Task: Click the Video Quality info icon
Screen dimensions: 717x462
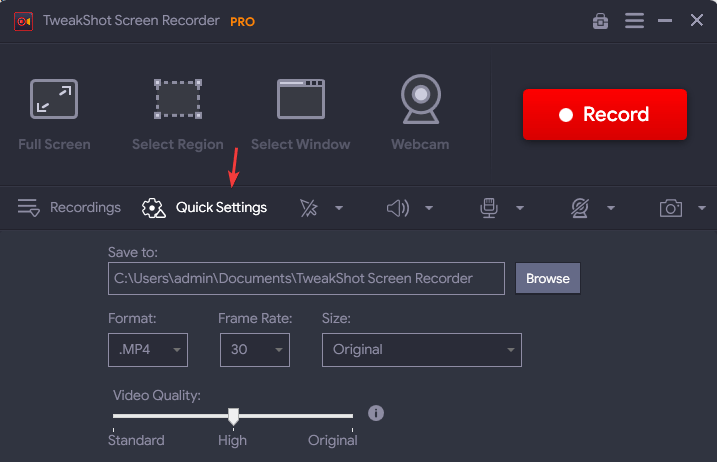Action: (376, 413)
